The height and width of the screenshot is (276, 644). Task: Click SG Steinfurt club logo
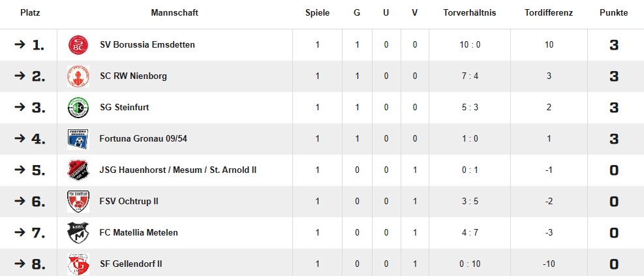click(x=78, y=108)
